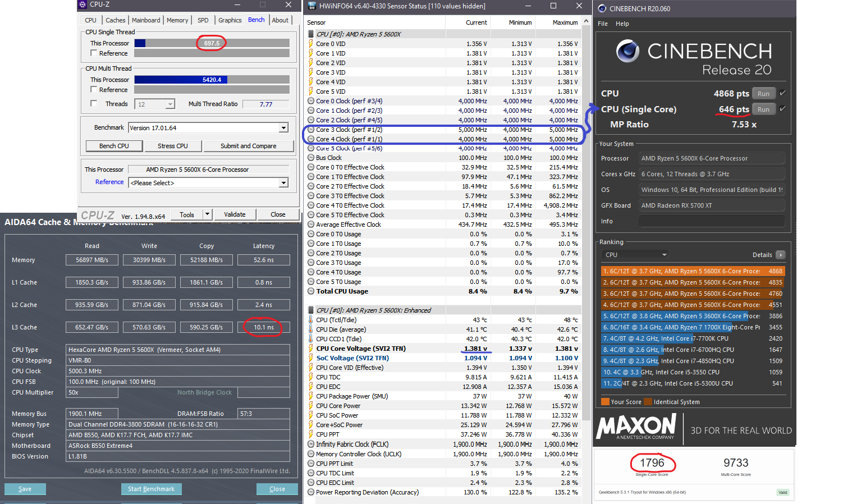This screenshot has height=504, width=843.
Task: Click the orange Your Score legend swatch
Action: coord(605,402)
